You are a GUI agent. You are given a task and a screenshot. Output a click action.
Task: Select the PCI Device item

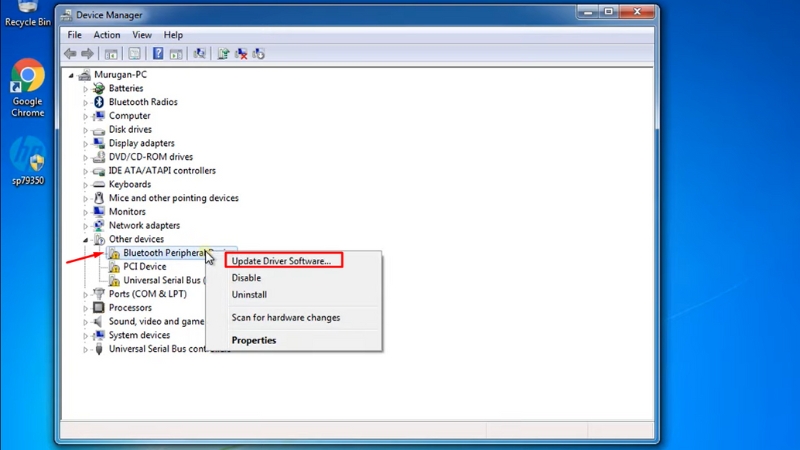tap(145, 267)
